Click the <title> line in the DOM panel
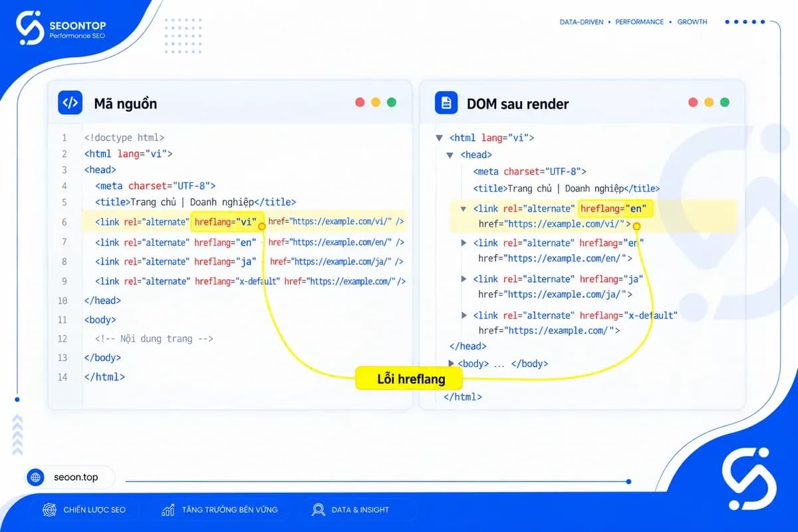 (567, 189)
